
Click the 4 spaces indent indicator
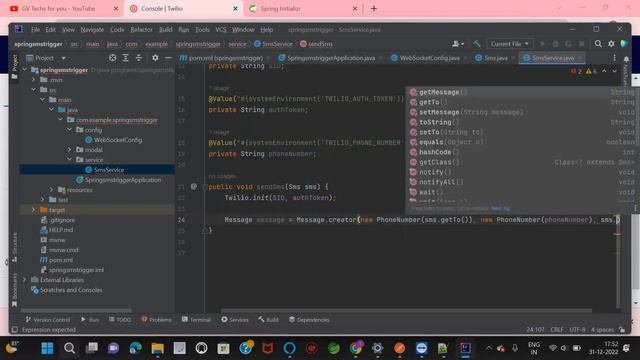click(x=602, y=329)
